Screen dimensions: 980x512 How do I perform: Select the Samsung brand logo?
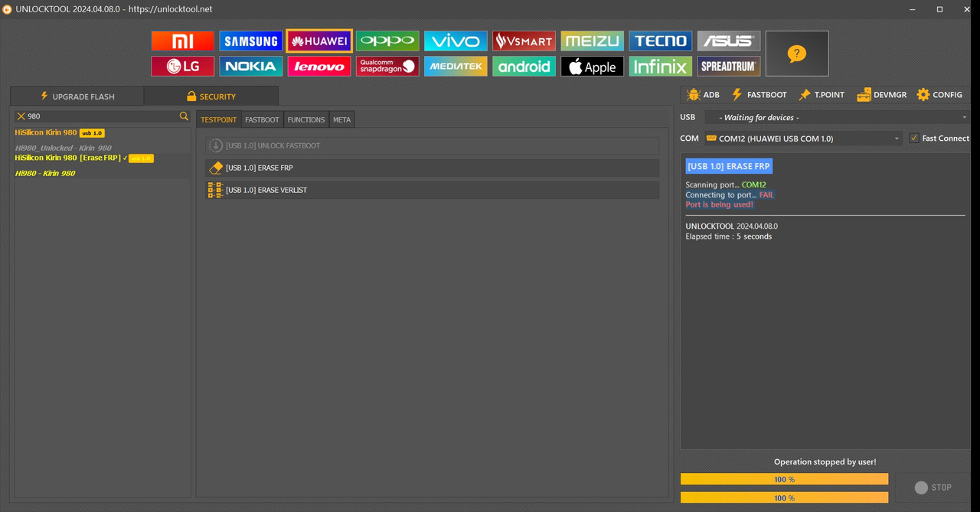pos(251,41)
